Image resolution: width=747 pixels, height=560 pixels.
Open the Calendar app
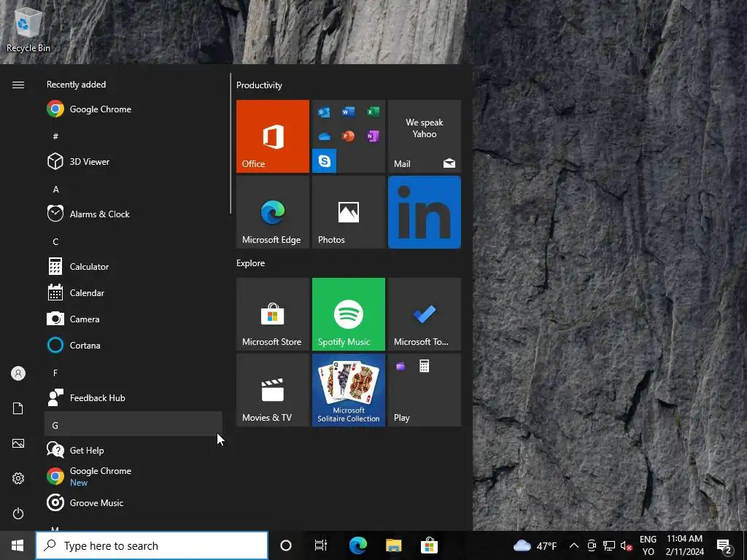(133, 292)
